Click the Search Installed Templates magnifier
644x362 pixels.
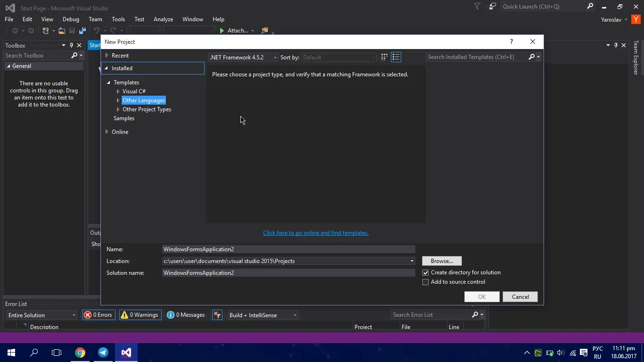point(532,57)
